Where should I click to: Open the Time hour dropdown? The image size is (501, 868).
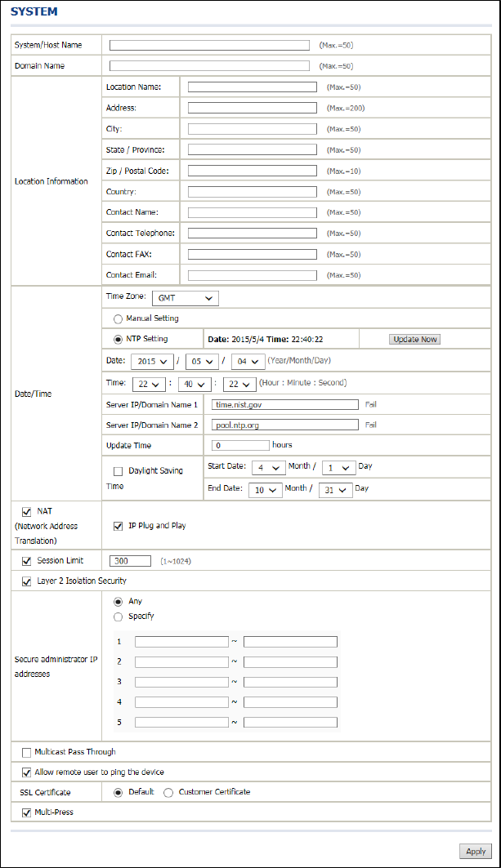(x=149, y=384)
